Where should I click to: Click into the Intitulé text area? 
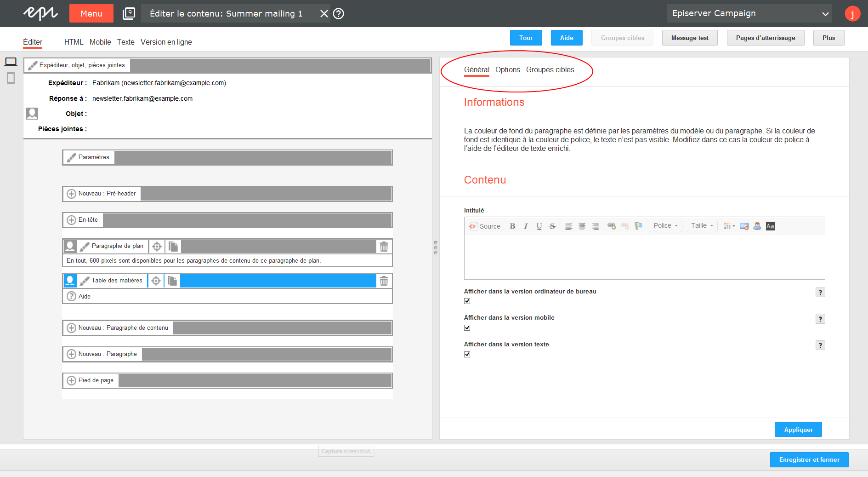point(644,257)
